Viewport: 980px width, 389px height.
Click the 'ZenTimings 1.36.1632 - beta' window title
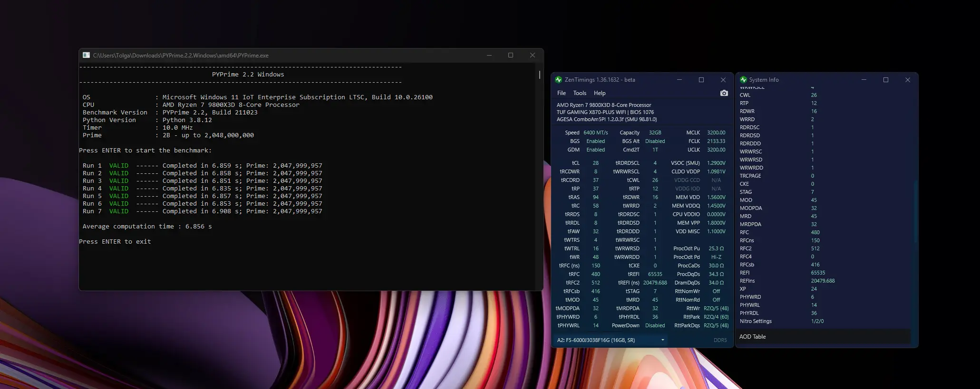click(600, 80)
